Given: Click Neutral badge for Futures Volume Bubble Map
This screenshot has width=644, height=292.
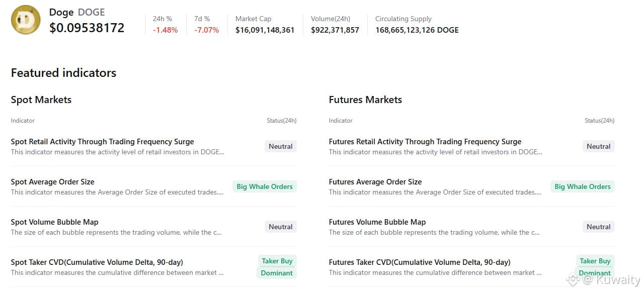Looking at the screenshot, I should pyautogui.click(x=598, y=227).
